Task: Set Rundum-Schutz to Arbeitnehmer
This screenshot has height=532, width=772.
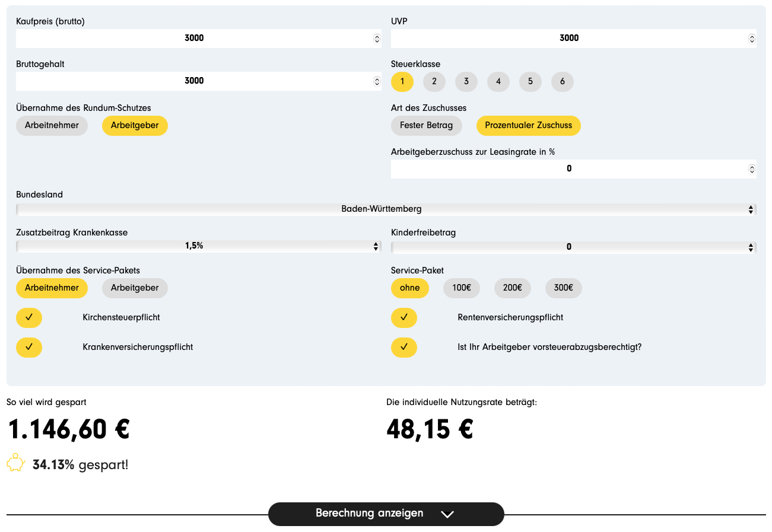Action: point(52,126)
